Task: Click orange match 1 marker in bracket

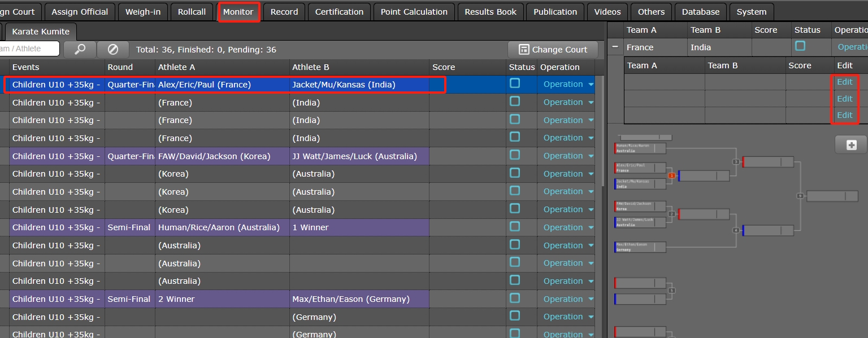Action: pyautogui.click(x=671, y=175)
